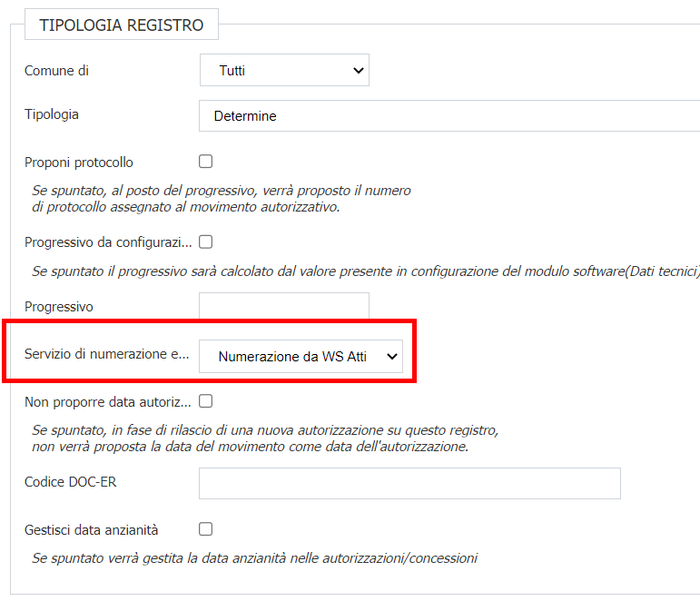Toggle the 'Gestisci data anzianità' checkbox
The width and height of the screenshot is (700, 601).
pyautogui.click(x=206, y=528)
